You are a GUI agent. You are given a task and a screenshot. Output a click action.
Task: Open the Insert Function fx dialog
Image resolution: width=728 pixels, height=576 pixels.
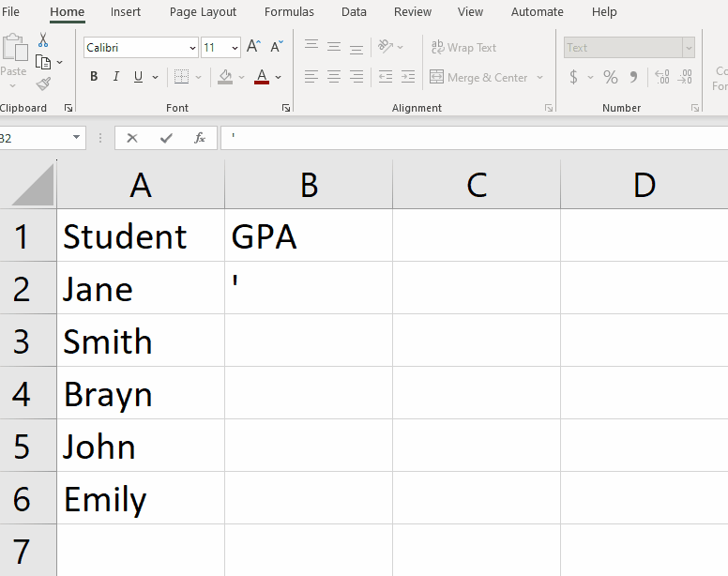(200, 138)
